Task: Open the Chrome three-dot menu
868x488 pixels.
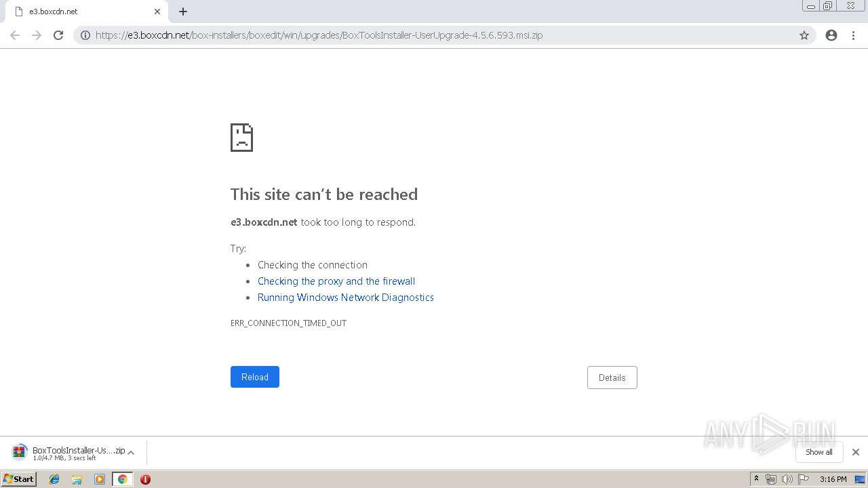Action: [x=853, y=35]
